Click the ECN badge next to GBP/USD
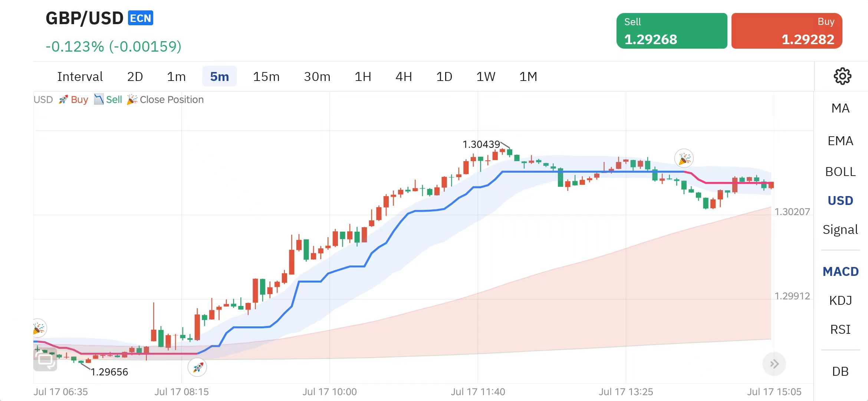The image size is (868, 401). click(x=141, y=18)
